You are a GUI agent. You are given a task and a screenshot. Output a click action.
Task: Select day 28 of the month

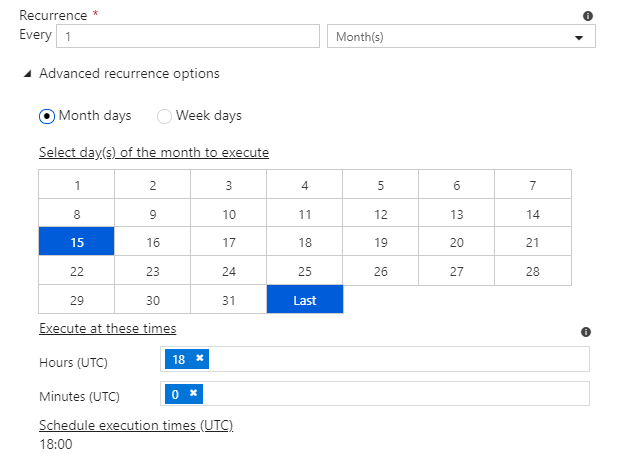533,271
